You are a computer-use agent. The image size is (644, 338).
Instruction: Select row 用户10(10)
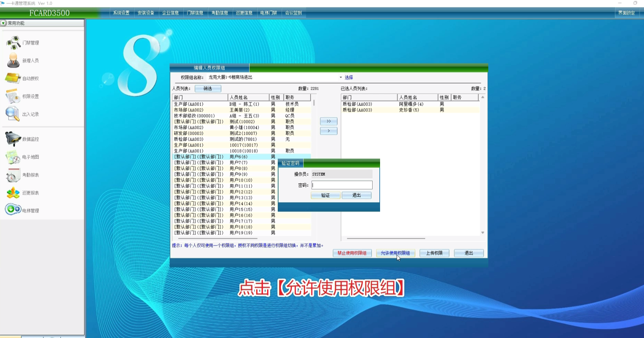point(242,180)
